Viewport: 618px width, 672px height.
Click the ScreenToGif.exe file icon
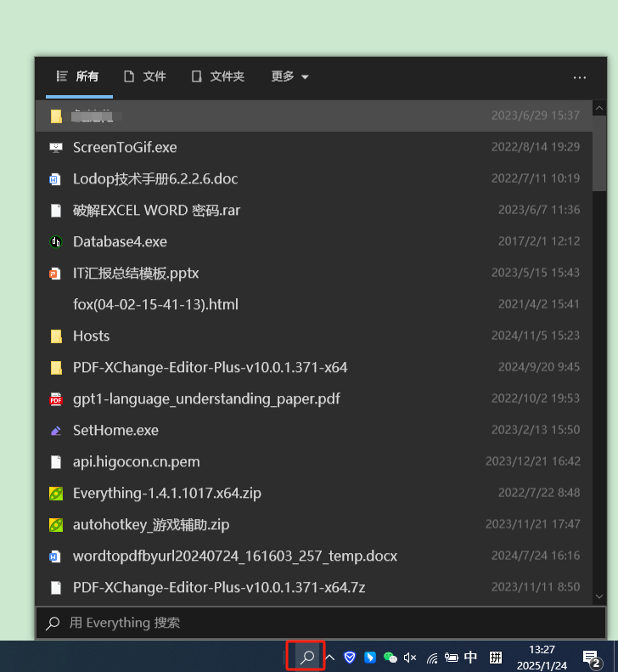point(56,148)
